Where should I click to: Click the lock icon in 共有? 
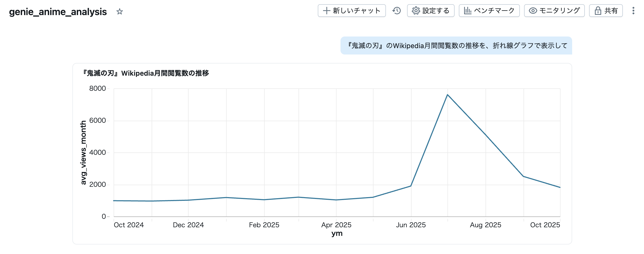(598, 11)
